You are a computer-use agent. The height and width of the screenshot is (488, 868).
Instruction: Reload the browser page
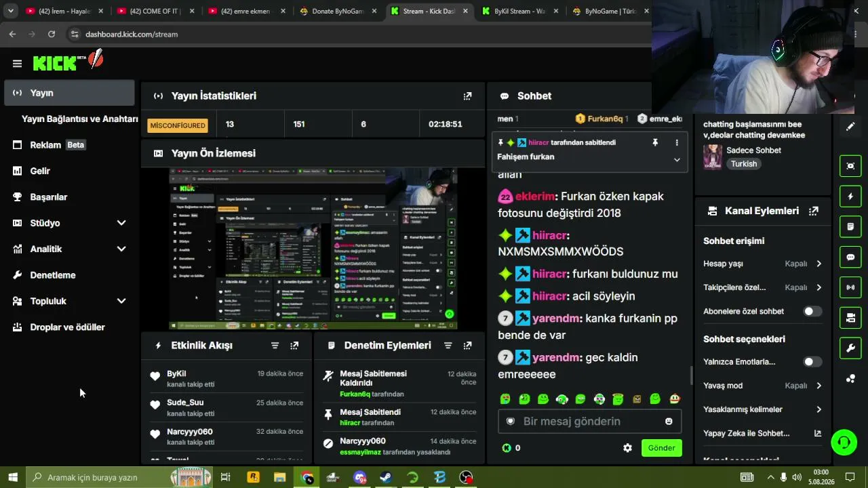(52, 34)
